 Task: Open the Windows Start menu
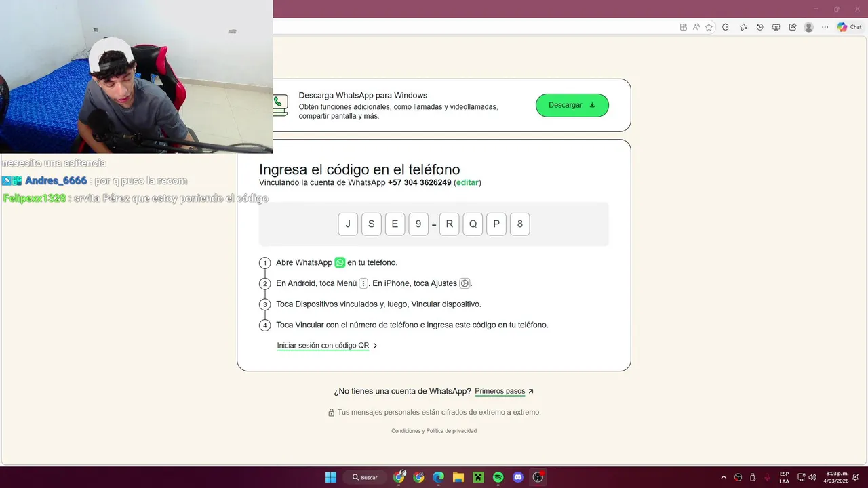pos(330,477)
